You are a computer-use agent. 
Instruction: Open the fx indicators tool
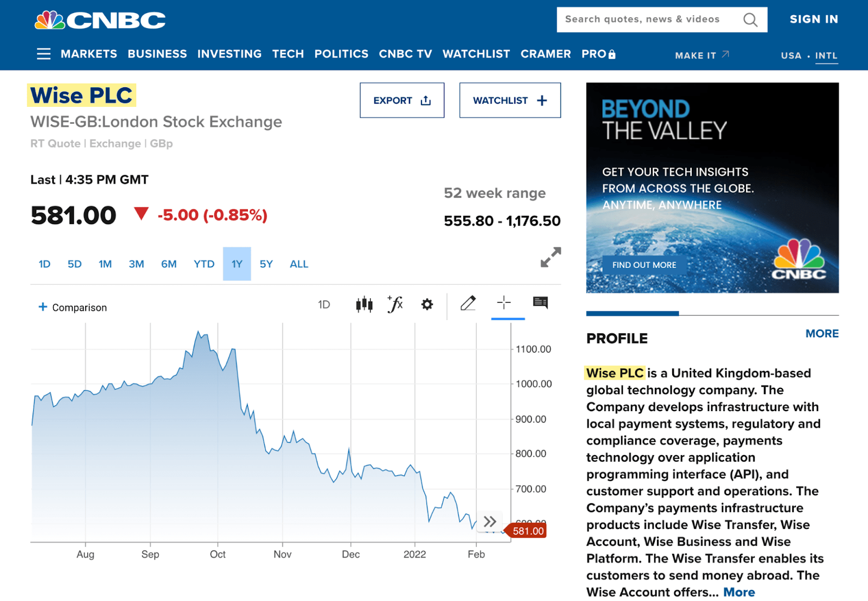point(395,304)
